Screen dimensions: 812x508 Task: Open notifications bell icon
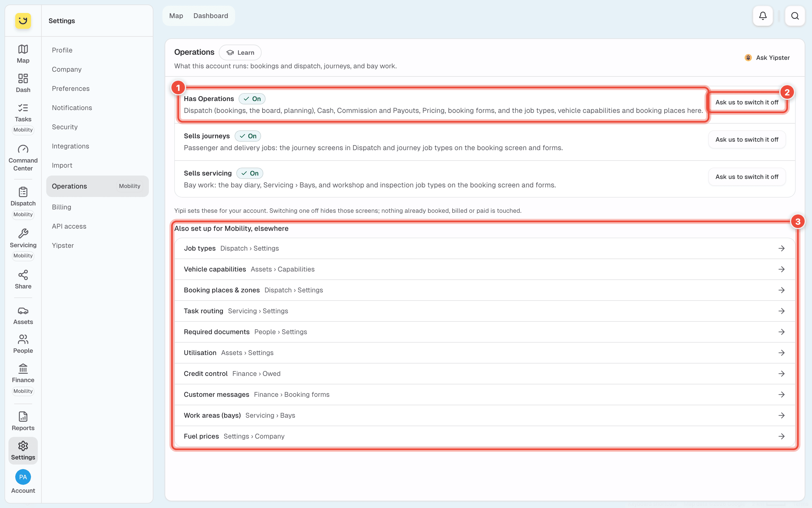763,16
